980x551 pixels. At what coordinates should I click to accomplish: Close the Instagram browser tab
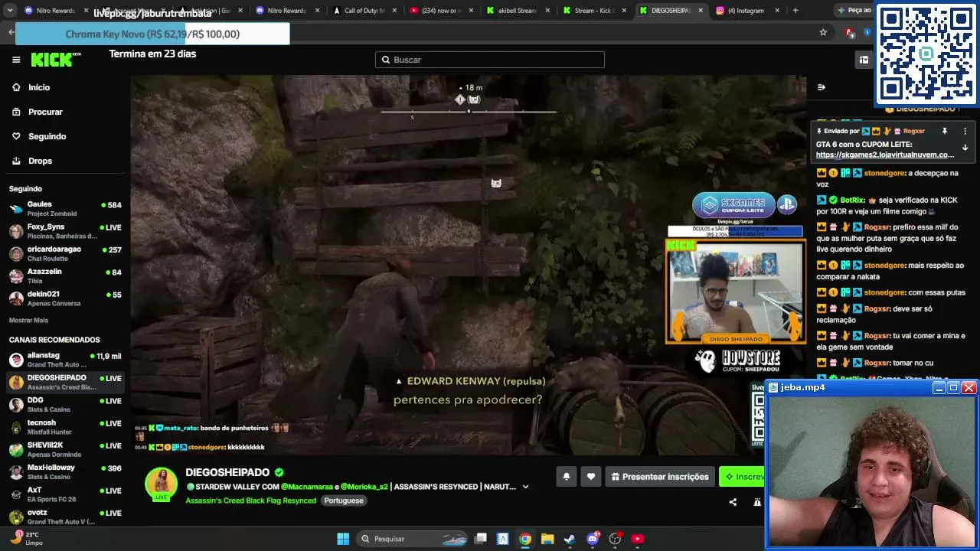pyautogui.click(x=777, y=11)
